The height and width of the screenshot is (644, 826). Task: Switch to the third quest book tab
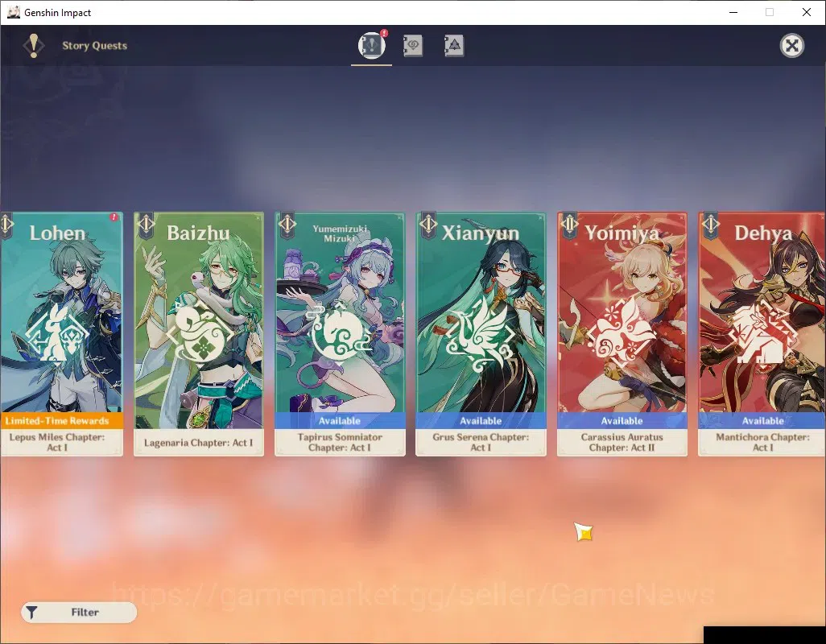pos(453,46)
